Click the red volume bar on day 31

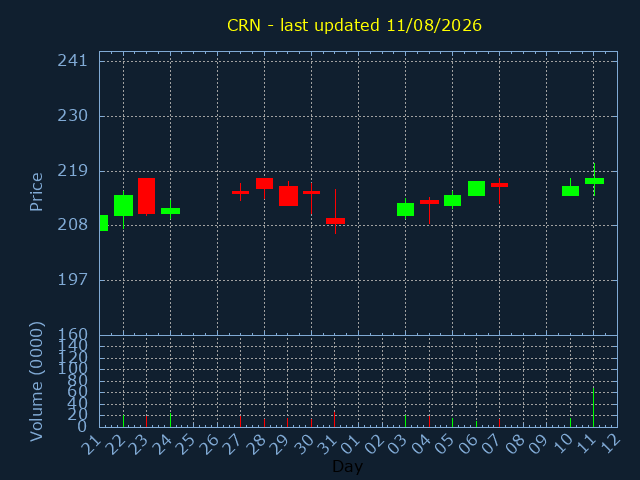point(334,419)
